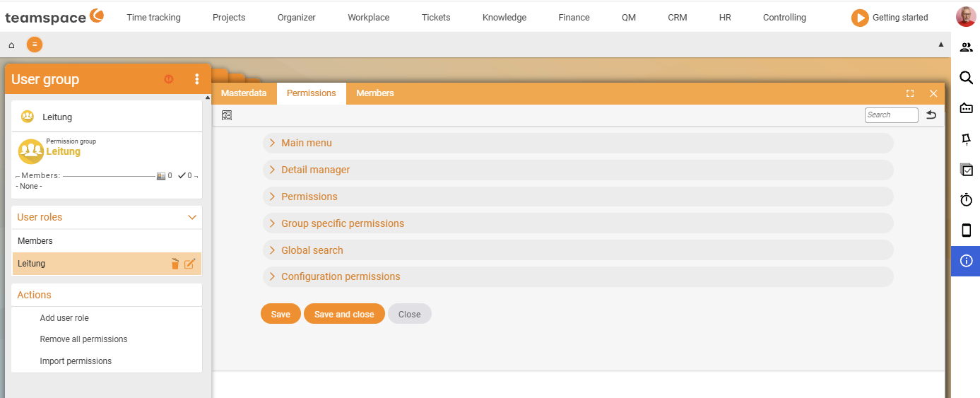This screenshot has height=398, width=980.
Task: Select the Members user role row
Action: (107, 241)
